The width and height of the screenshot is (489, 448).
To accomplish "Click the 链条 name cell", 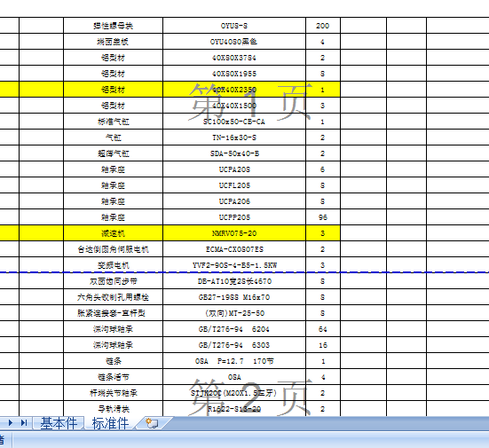I will click(113, 361).
